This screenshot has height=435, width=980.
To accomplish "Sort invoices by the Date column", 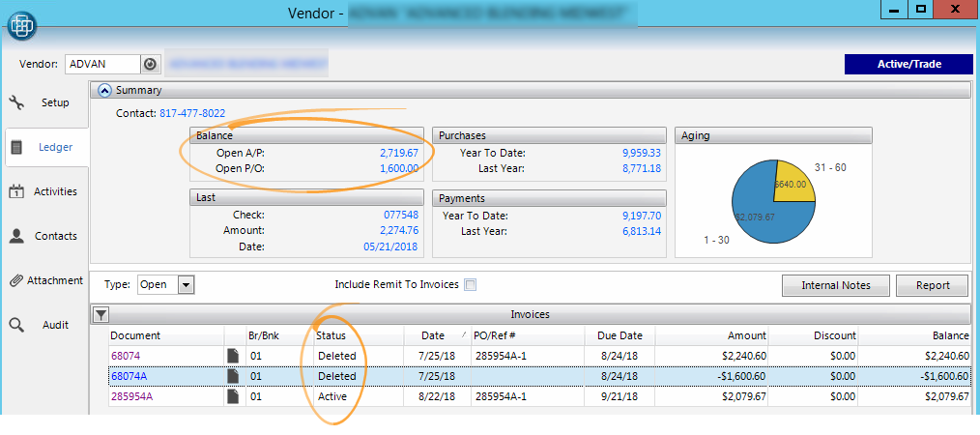I will pos(432,335).
